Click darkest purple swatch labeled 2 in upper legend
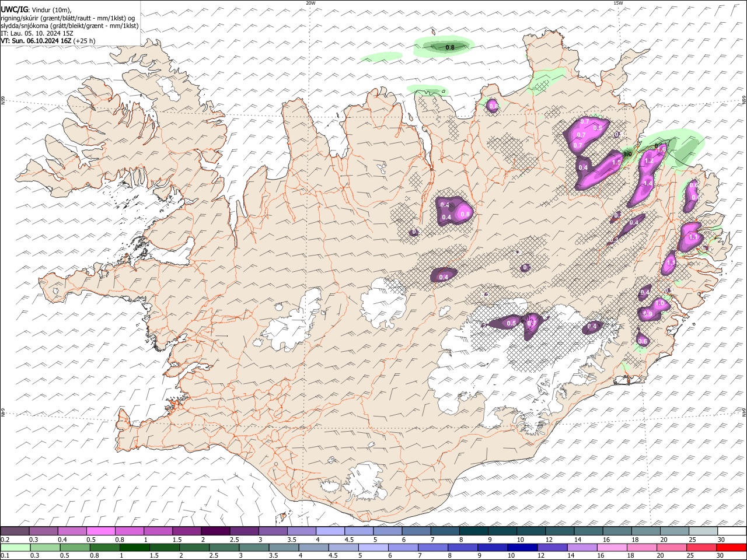The image size is (747, 560). (215, 531)
